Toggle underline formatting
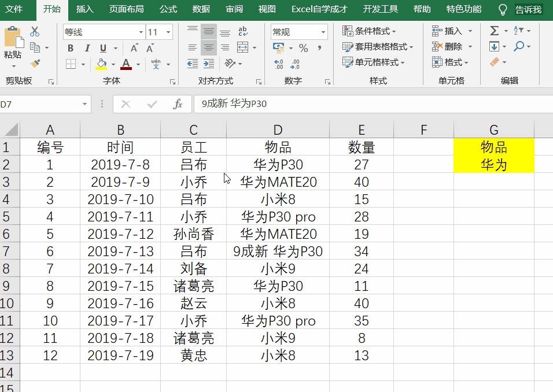This screenshot has width=553, height=392. pyautogui.click(x=103, y=48)
